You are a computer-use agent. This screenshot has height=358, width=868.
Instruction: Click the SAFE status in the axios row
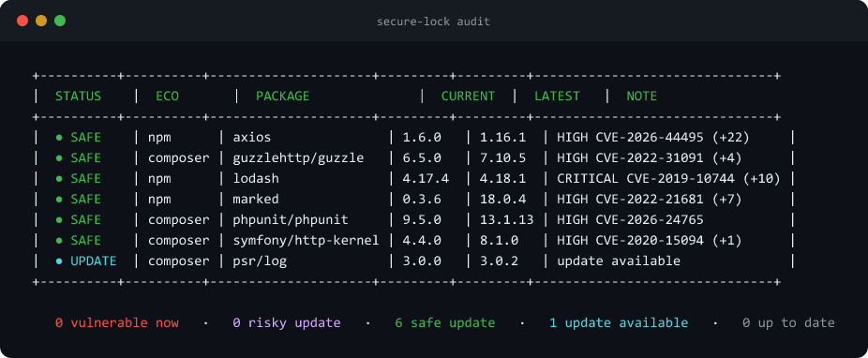(86, 137)
